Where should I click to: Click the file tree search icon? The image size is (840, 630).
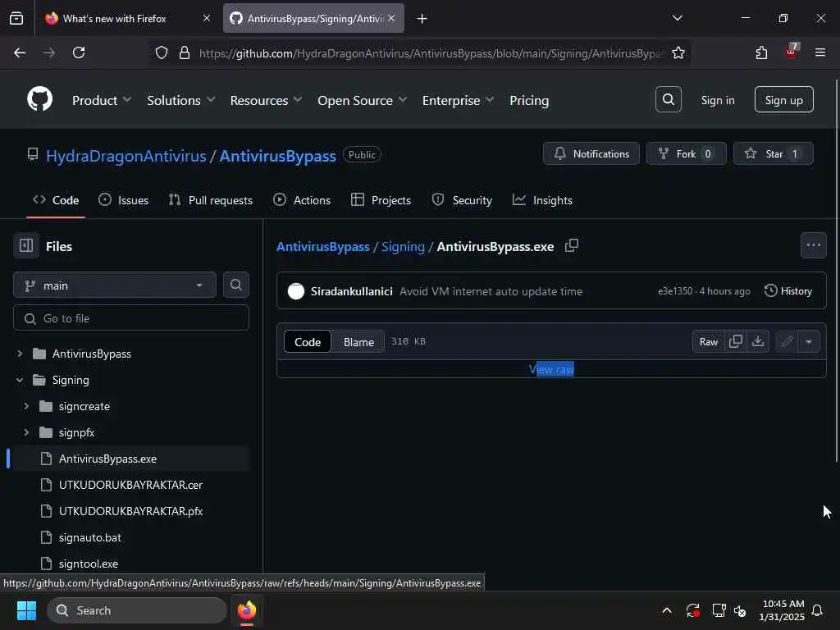[x=235, y=285]
